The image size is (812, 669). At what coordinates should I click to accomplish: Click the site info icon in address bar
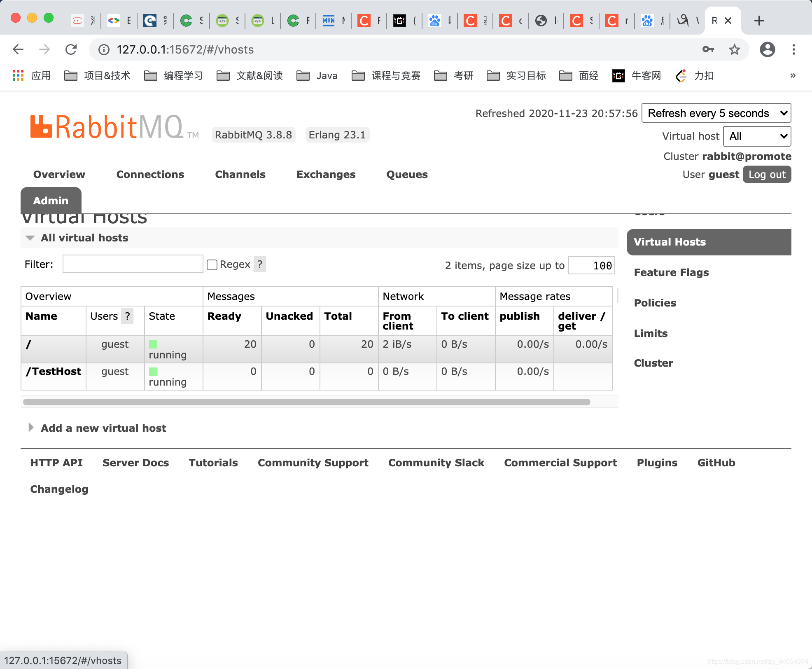(104, 50)
